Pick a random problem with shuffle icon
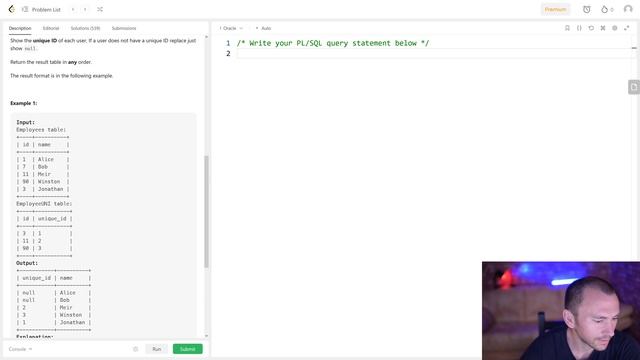640x360 pixels. [x=100, y=9]
